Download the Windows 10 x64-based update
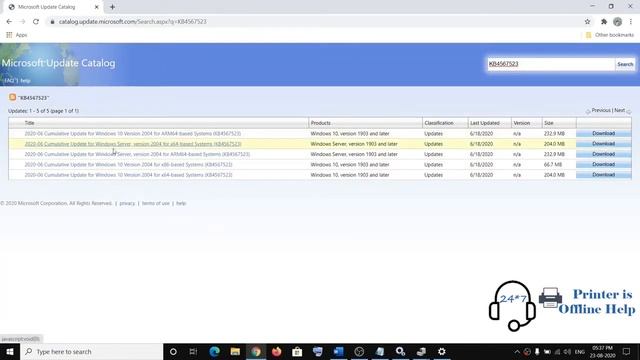640x360 pixels. click(x=603, y=175)
